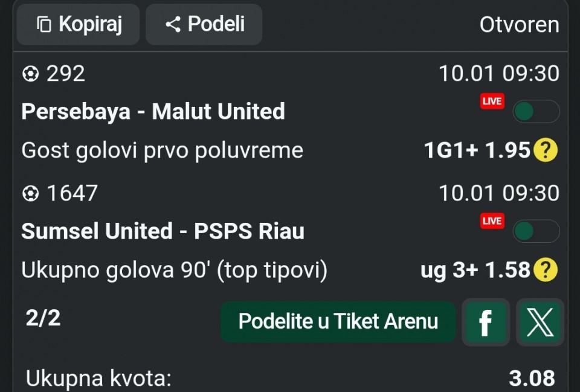
Task: Open help for 1G1+ 1.95 bet
Action: click(x=545, y=150)
